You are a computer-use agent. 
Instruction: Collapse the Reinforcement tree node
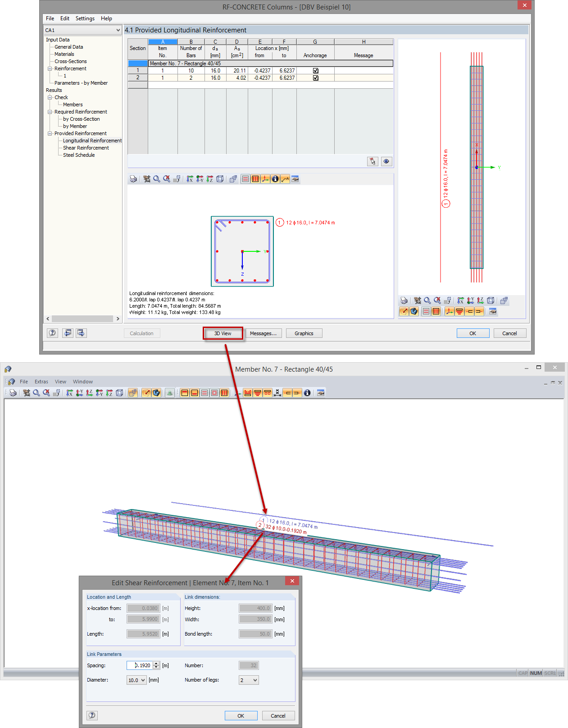click(50, 68)
